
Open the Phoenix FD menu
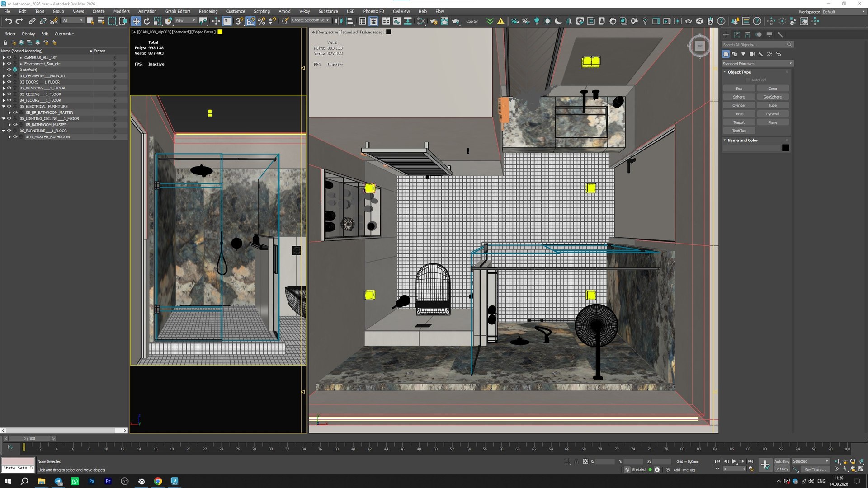[x=373, y=11]
